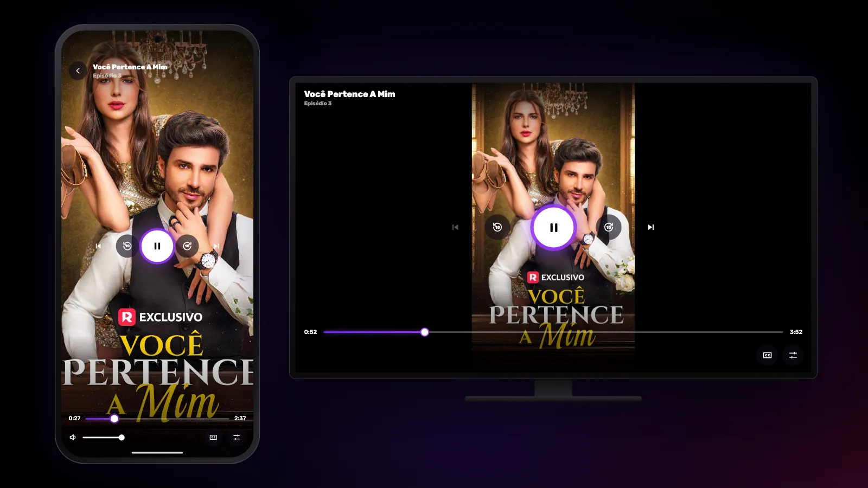Pause playback on the TV player
Image resolution: width=868 pixels, height=488 pixels.
[x=553, y=228]
